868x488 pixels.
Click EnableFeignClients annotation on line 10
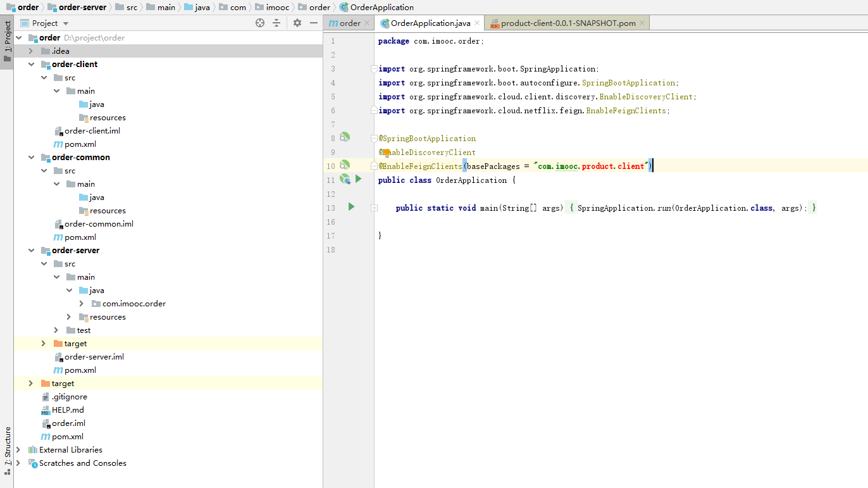(x=420, y=166)
